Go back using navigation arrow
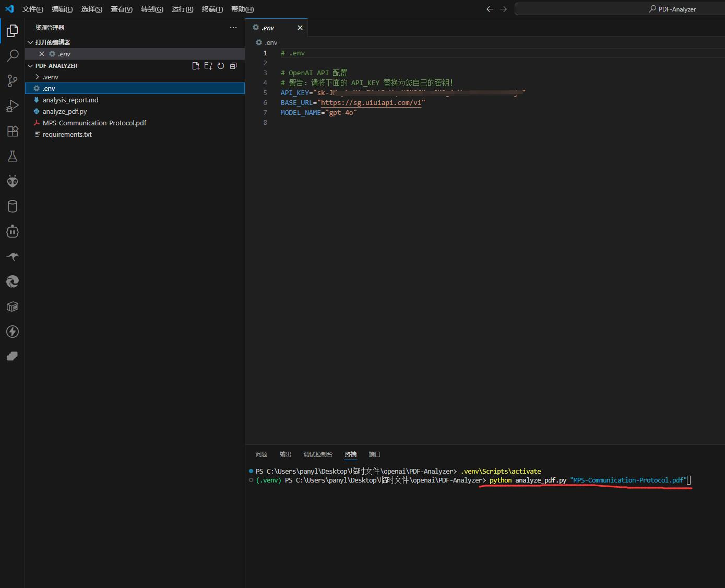The image size is (725, 588). [x=490, y=9]
